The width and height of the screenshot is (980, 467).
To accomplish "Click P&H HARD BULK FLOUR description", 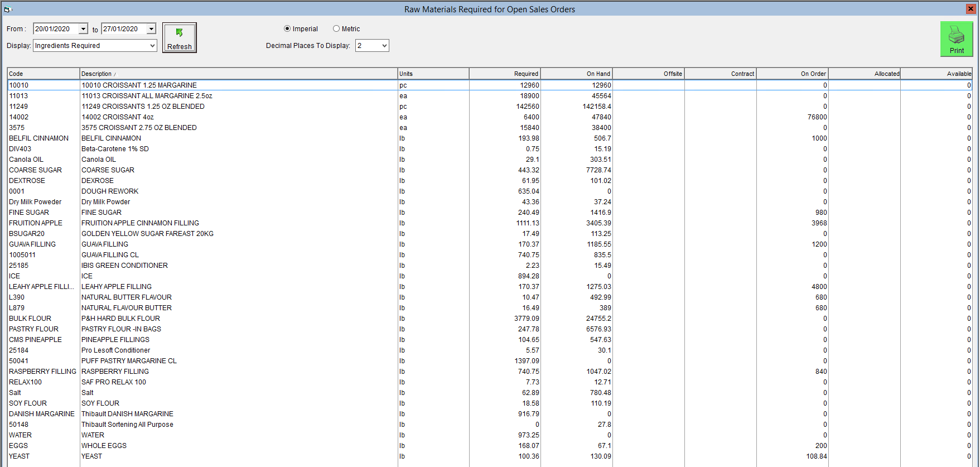I will point(120,319).
